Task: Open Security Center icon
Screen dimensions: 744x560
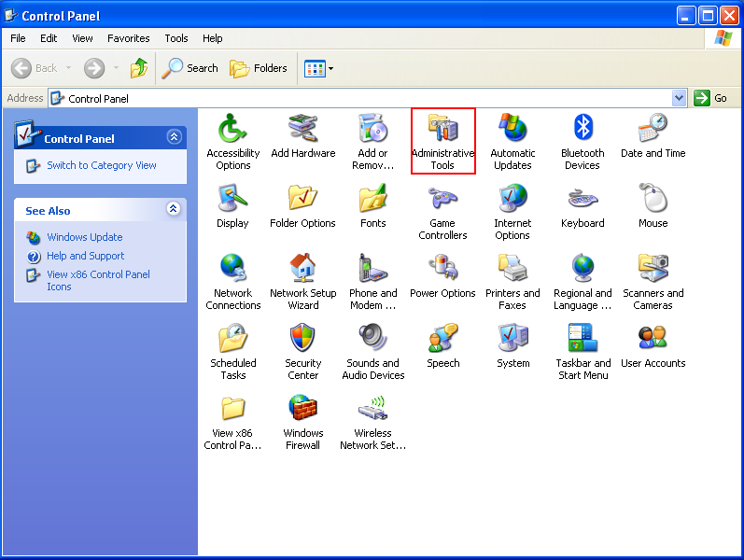Action: pyautogui.click(x=302, y=352)
